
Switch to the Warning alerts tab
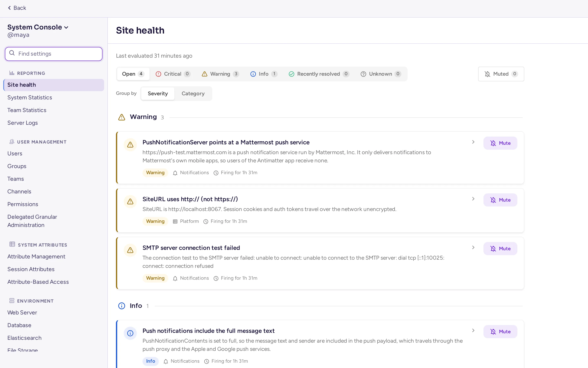220,74
